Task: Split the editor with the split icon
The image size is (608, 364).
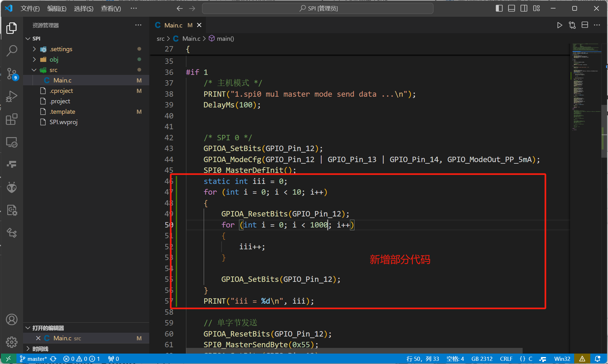Action: coord(585,25)
